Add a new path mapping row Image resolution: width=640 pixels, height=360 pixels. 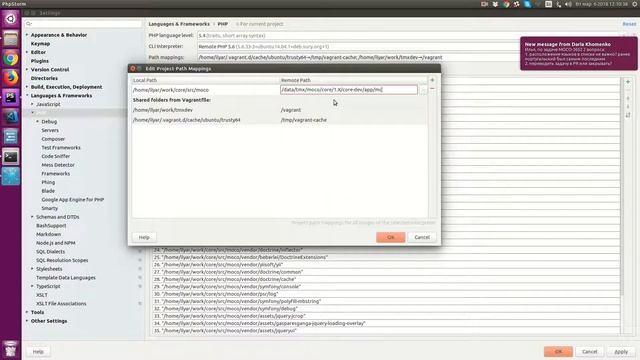click(432, 80)
